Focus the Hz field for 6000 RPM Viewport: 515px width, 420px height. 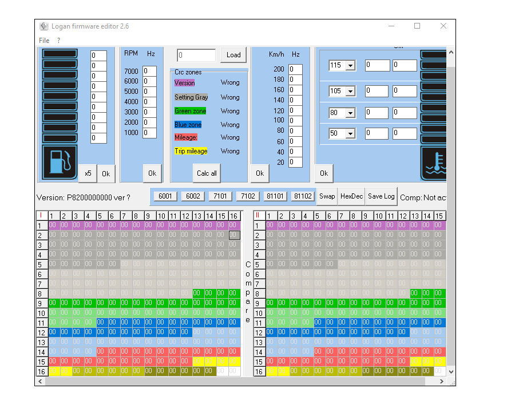click(149, 81)
